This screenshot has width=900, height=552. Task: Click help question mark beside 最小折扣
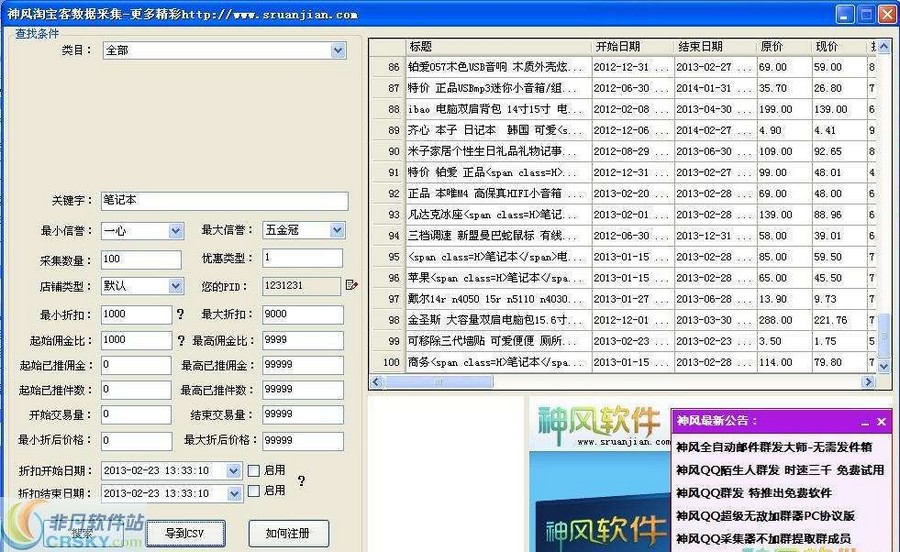tap(180, 314)
